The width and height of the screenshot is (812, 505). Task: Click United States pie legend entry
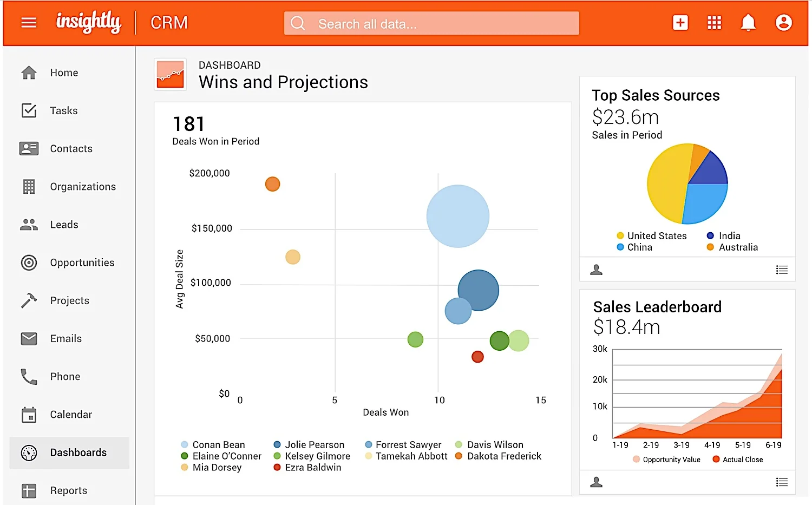(x=652, y=235)
